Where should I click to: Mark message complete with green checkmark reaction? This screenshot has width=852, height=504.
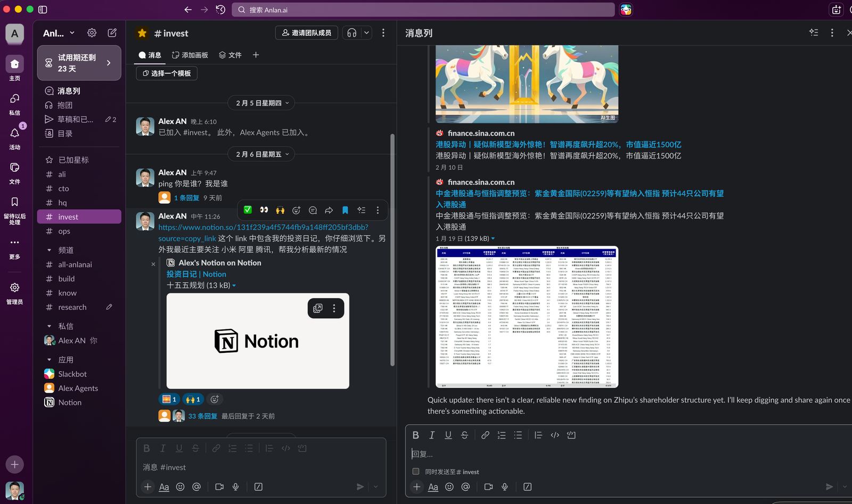pos(248,210)
